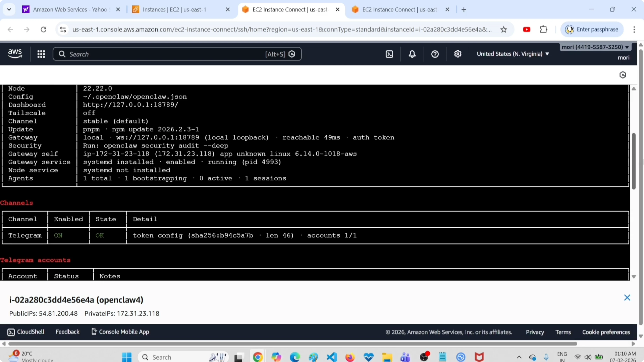Open Visual Studio Code from the taskbar
Viewport: 644px width, 362px height.
[331, 357]
